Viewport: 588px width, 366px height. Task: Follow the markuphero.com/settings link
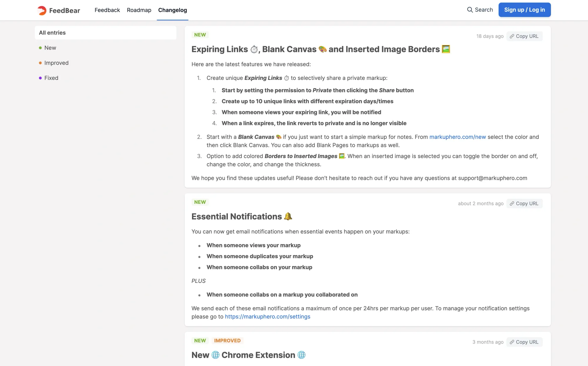268,317
